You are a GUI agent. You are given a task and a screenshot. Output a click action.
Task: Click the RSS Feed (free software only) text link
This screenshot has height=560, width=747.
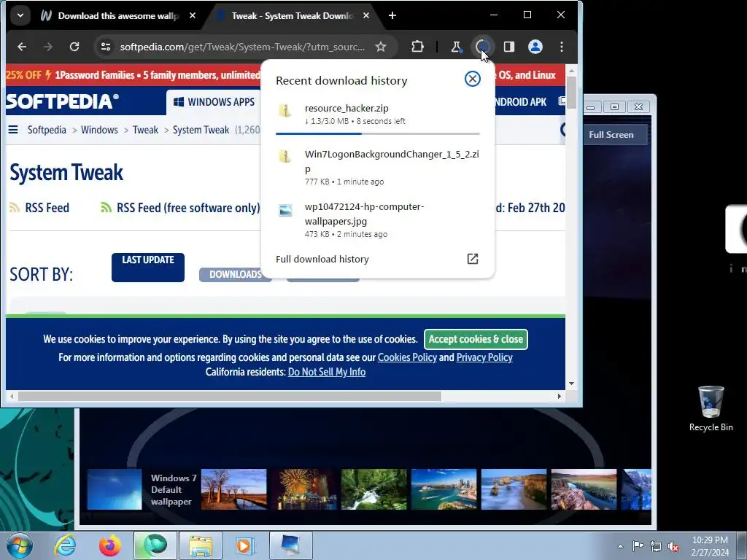(x=188, y=208)
